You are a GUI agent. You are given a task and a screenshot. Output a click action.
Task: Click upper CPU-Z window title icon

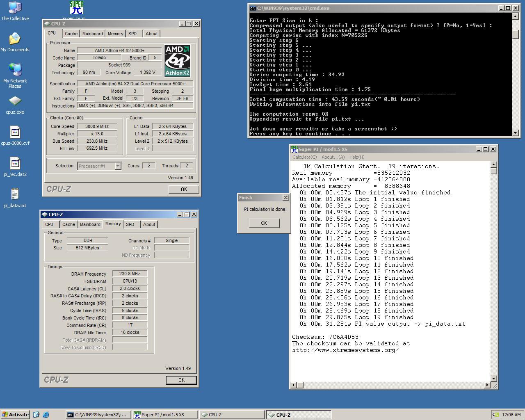pos(47,24)
